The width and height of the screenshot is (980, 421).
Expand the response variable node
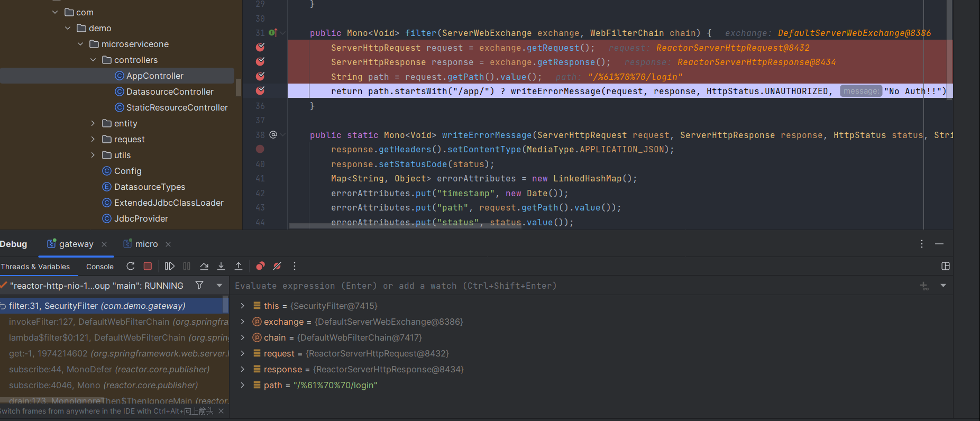pyautogui.click(x=242, y=369)
